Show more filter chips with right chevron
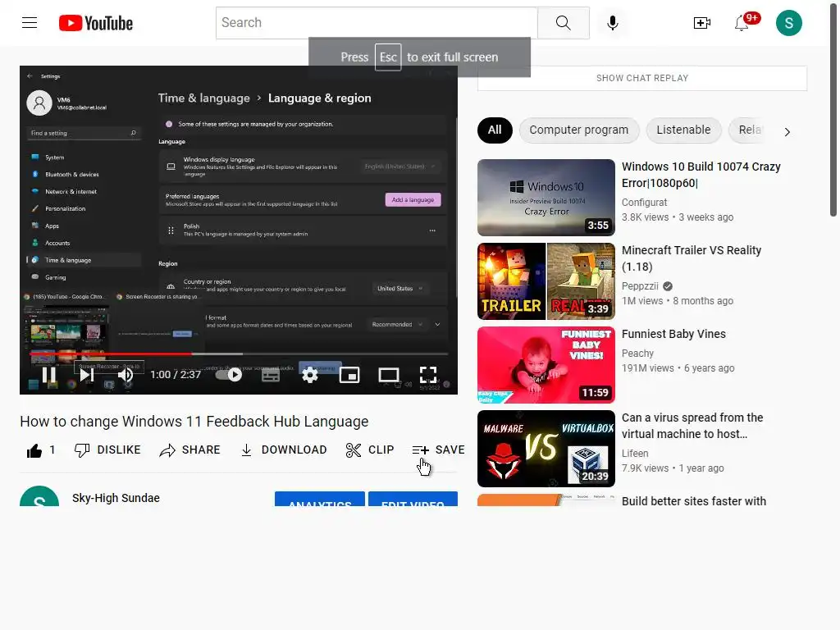Image resolution: width=840 pixels, height=630 pixels. click(x=787, y=132)
